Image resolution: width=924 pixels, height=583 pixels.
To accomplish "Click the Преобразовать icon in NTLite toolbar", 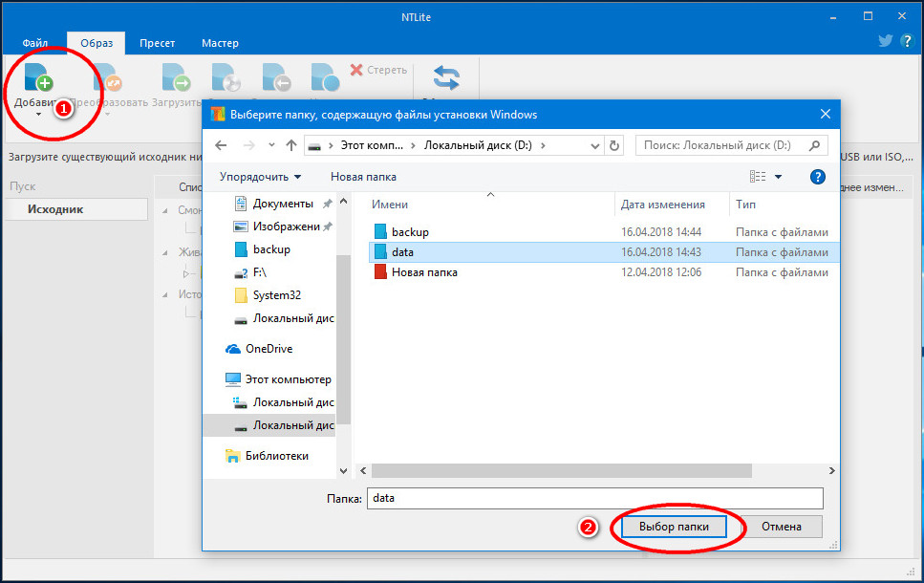I will coord(108,77).
